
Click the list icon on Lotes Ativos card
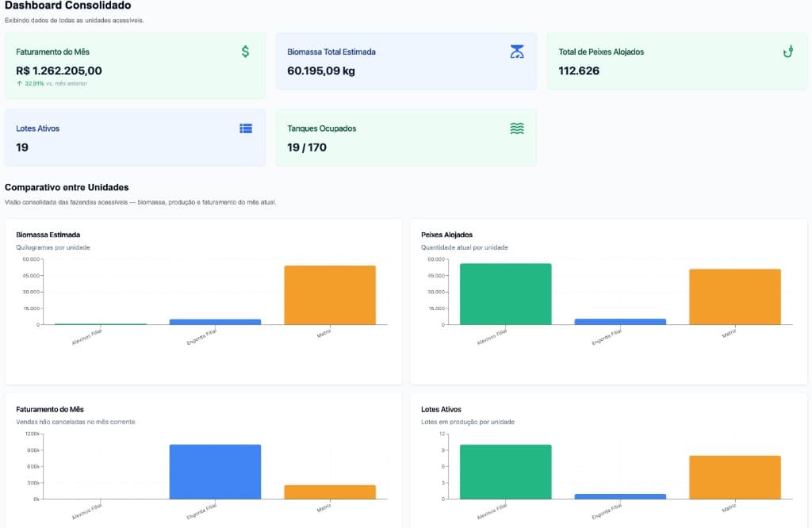pyautogui.click(x=246, y=128)
